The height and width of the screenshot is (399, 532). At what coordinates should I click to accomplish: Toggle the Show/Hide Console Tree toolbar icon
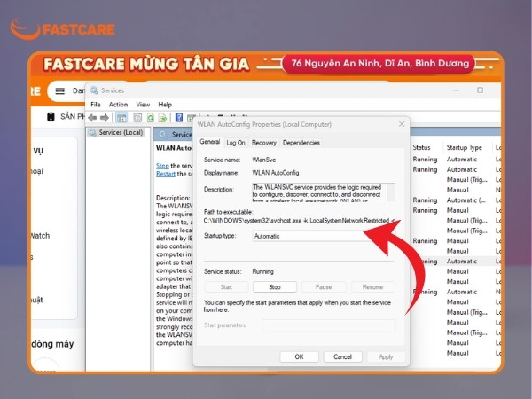pyautogui.click(x=121, y=118)
